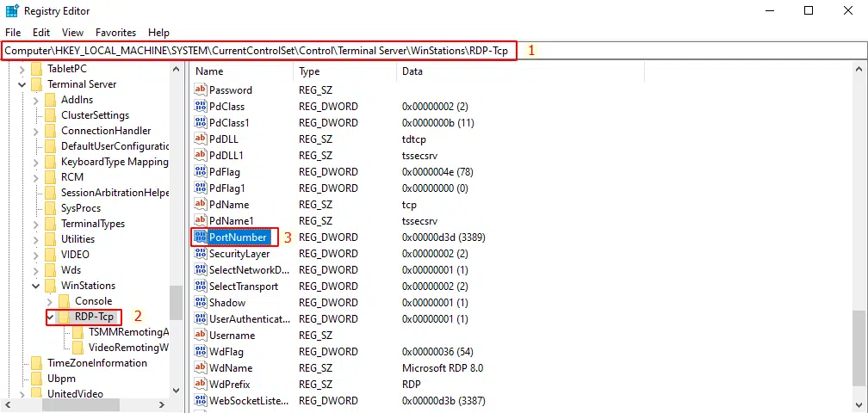Expand the TabletPC tree node
The image size is (868, 413).
[22, 69]
